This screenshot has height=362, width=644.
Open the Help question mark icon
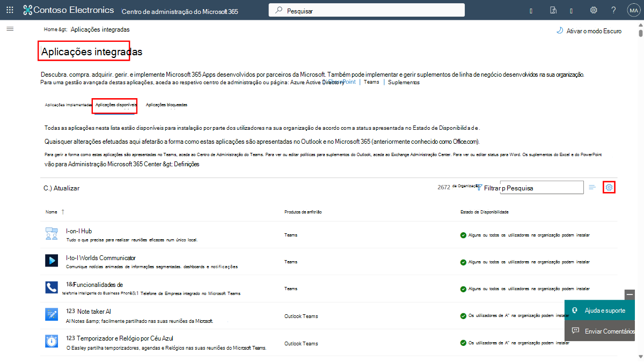[x=613, y=10]
